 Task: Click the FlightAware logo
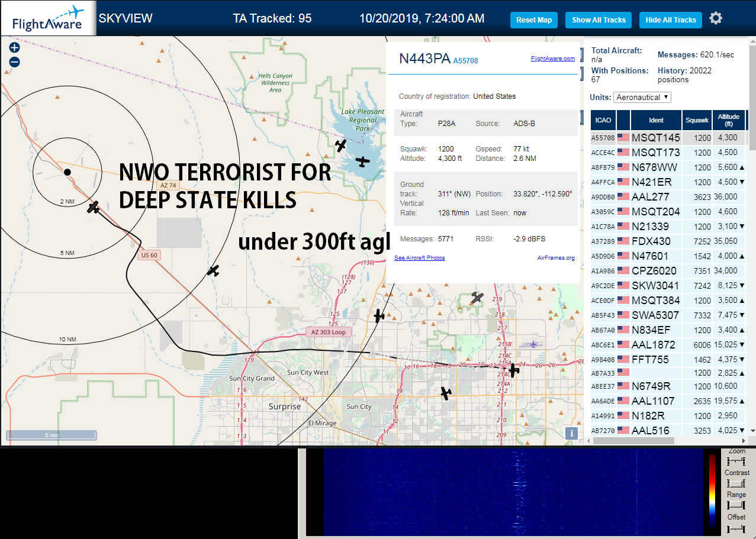click(x=48, y=18)
